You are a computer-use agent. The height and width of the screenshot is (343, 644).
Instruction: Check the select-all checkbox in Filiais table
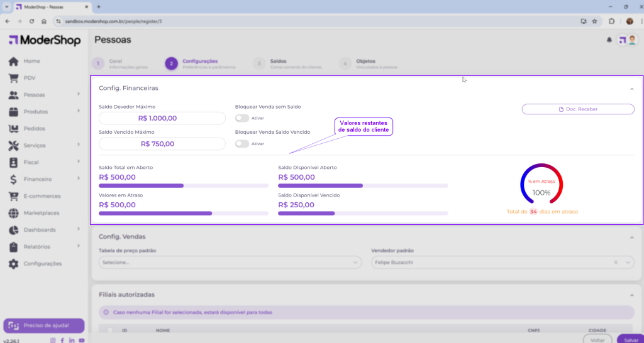point(109,330)
